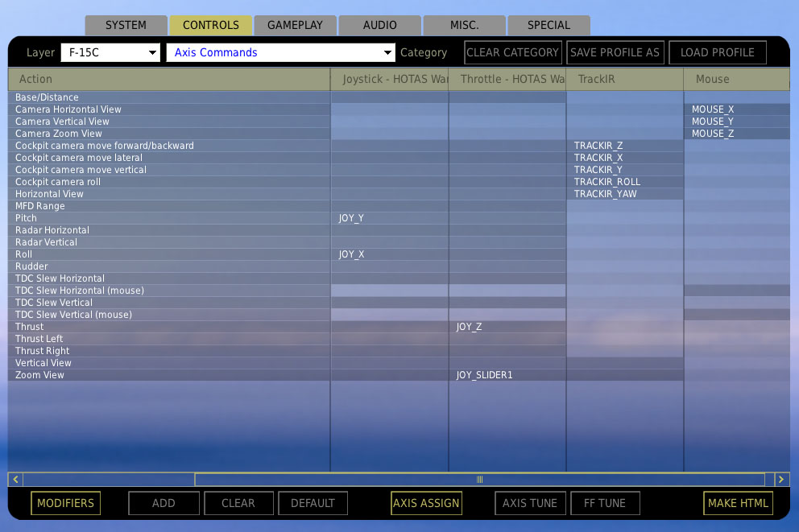
Task: Select the Vertical View action row
Action: (169, 363)
